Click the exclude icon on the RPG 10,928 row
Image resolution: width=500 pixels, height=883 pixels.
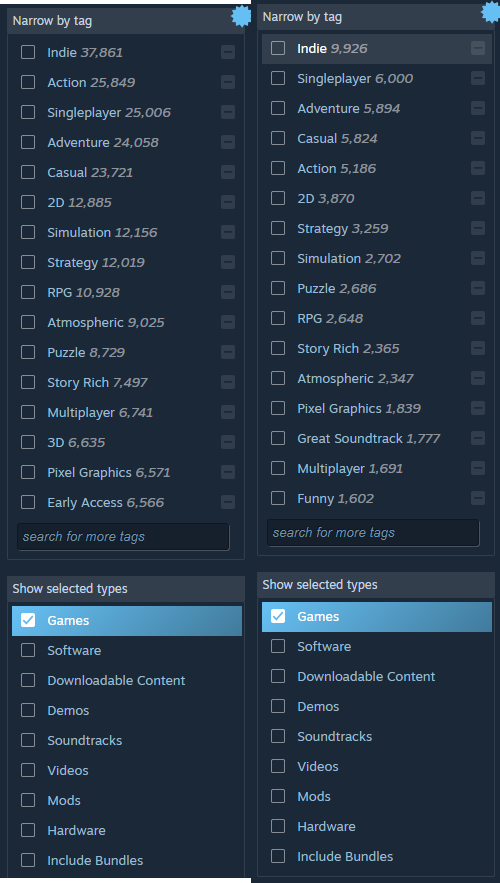pyautogui.click(x=228, y=292)
